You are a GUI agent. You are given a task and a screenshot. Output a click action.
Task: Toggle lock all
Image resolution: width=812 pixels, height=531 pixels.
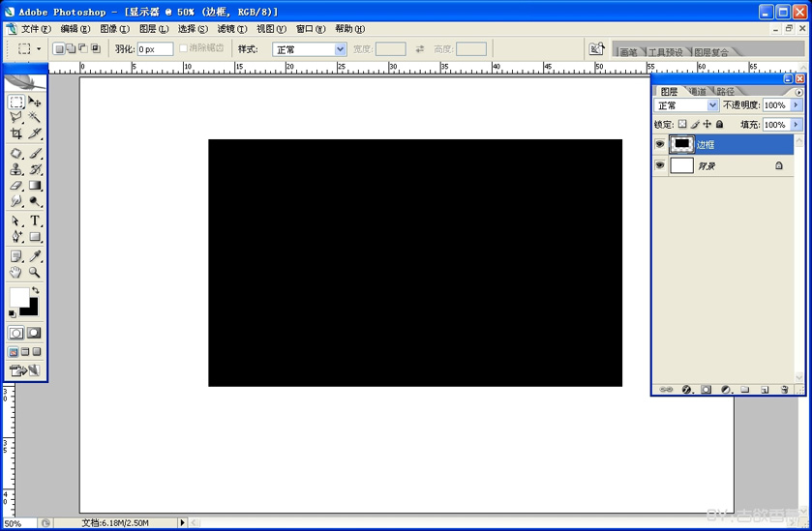[x=720, y=124]
